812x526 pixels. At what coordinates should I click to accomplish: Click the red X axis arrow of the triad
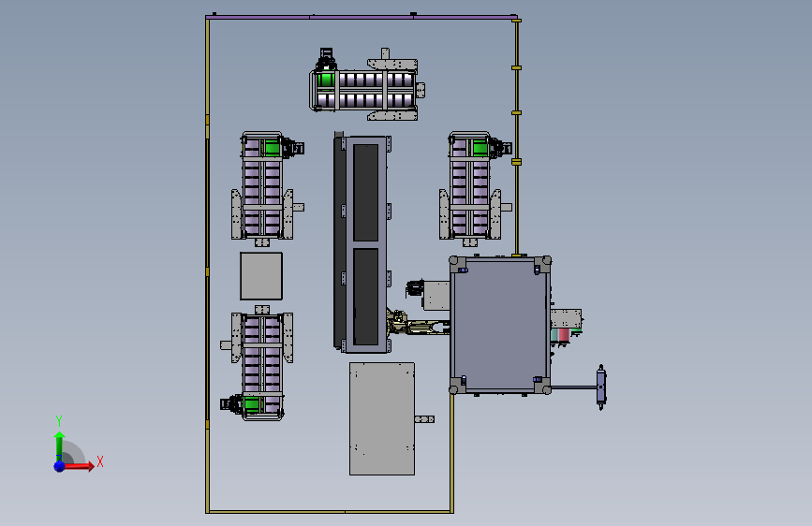click(x=79, y=466)
